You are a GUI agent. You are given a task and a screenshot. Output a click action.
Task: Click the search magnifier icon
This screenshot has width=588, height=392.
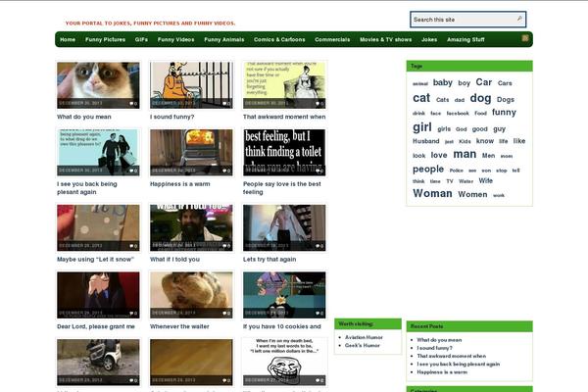pos(519,19)
